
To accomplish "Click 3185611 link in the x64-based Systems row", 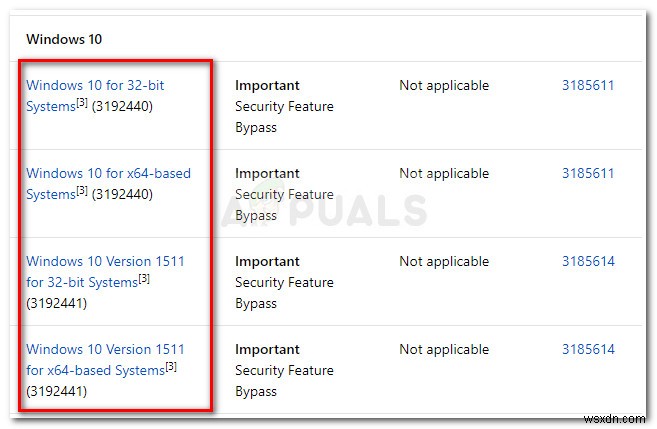I will click(x=588, y=174).
